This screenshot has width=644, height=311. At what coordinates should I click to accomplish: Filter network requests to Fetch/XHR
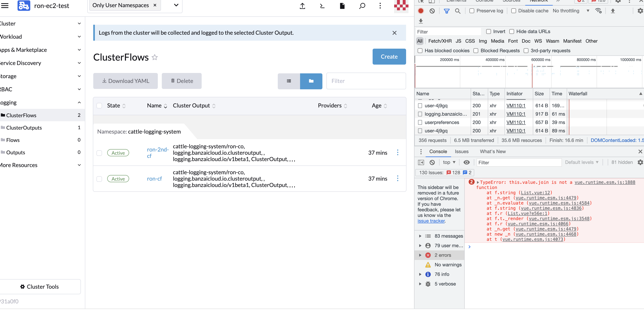click(x=440, y=41)
